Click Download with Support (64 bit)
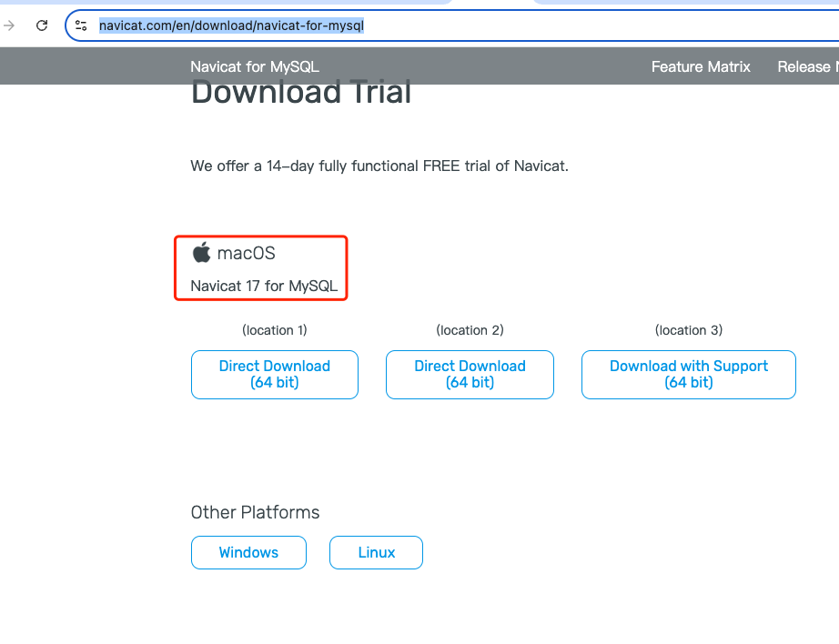The image size is (839, 644). coord(689,375)
